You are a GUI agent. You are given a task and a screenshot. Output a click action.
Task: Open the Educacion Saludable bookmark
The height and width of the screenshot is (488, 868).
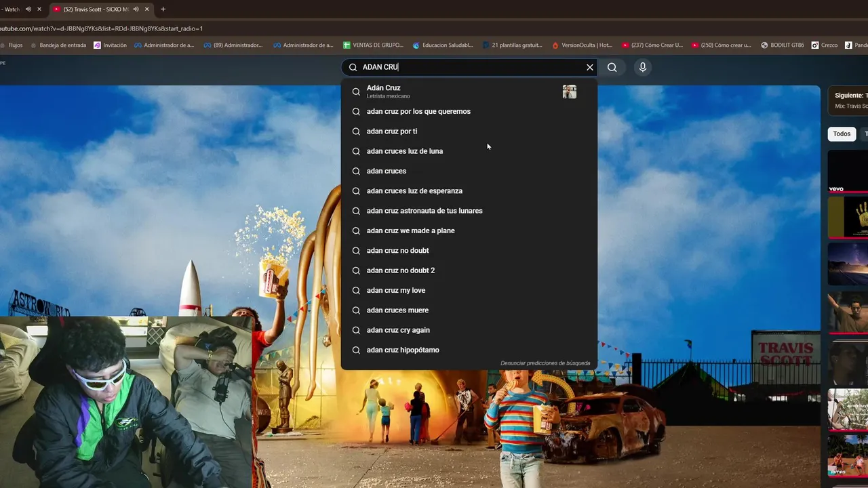tap(442, 45)
